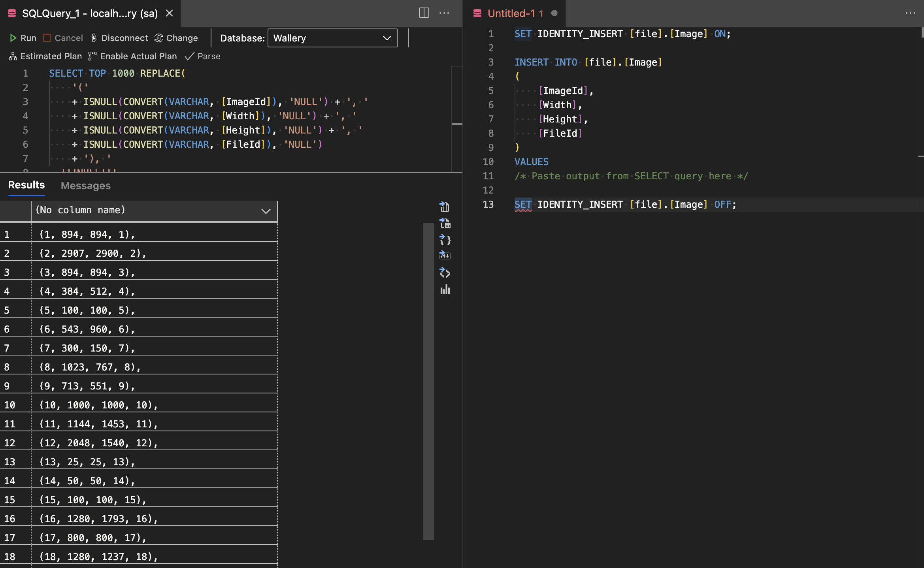The width and height of the screenshot is (924, 568).
Task: Click the Save as XML icon
Action: pyautogui.click(x=445, y=273)
